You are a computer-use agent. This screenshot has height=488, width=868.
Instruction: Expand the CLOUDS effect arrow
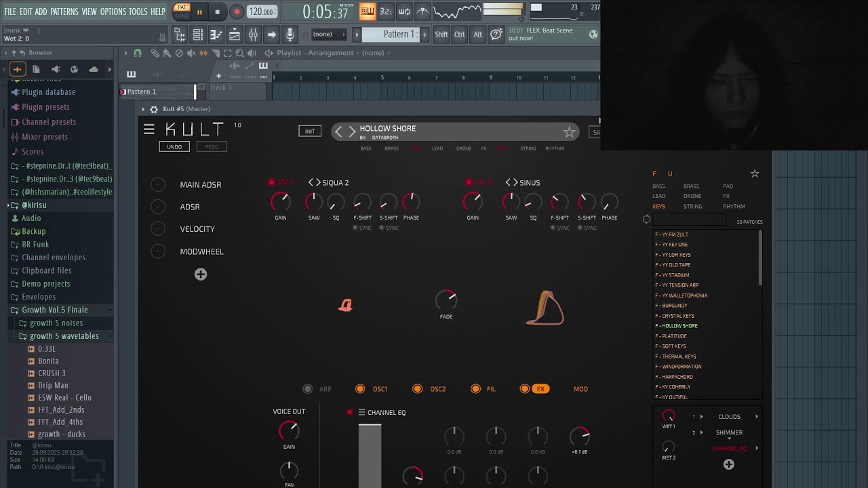click(757, 417)
